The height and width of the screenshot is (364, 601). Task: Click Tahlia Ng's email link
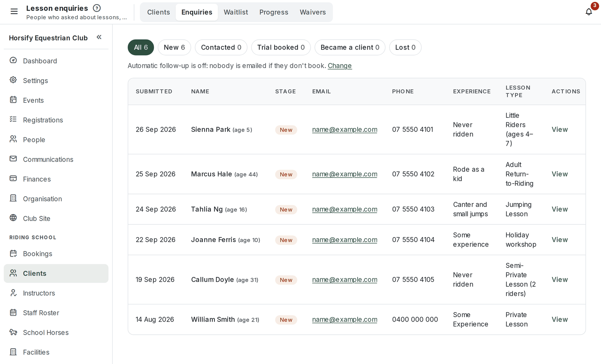click(x=344, y=209)
